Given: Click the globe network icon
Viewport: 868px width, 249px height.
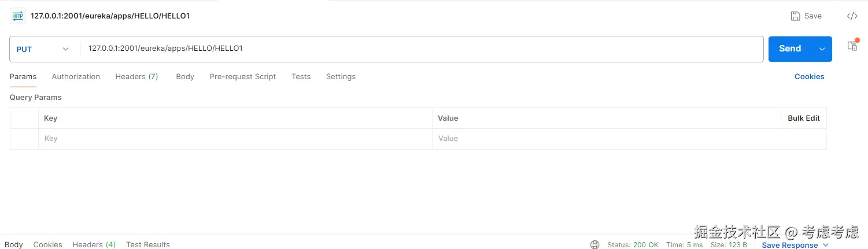Looking at the screenshot, I should coord(594,245).
